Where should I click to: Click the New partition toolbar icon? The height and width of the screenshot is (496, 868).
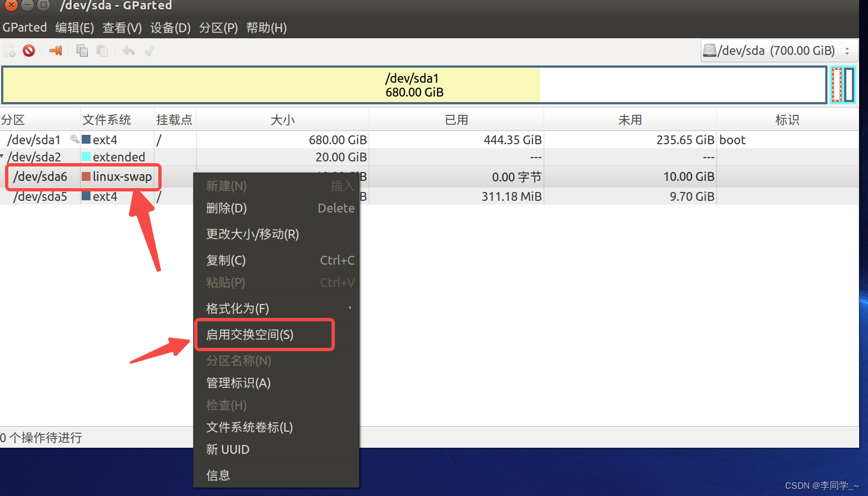9,50
